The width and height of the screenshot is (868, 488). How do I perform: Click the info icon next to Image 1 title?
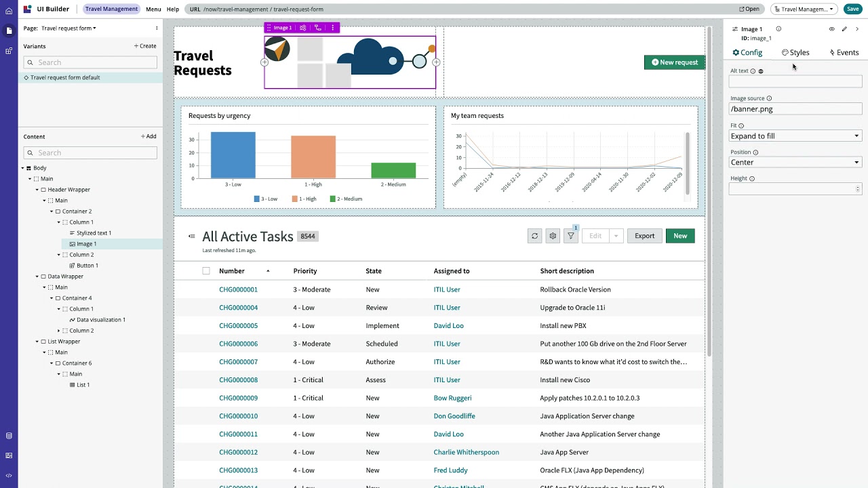pyautogui.click(x=778, y=29)
